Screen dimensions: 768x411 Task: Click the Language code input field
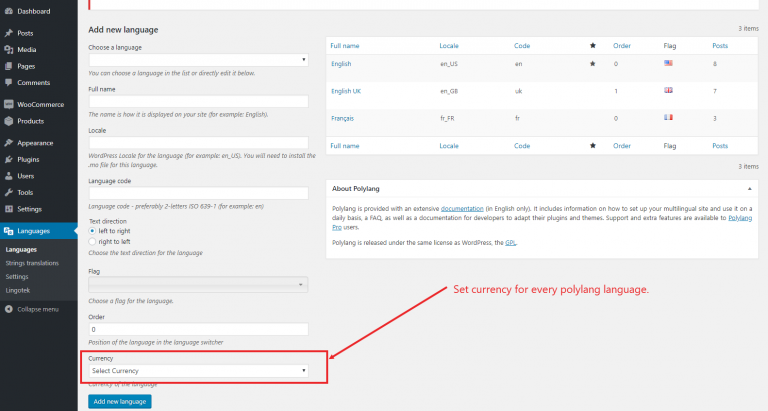[x=198, y=193]
